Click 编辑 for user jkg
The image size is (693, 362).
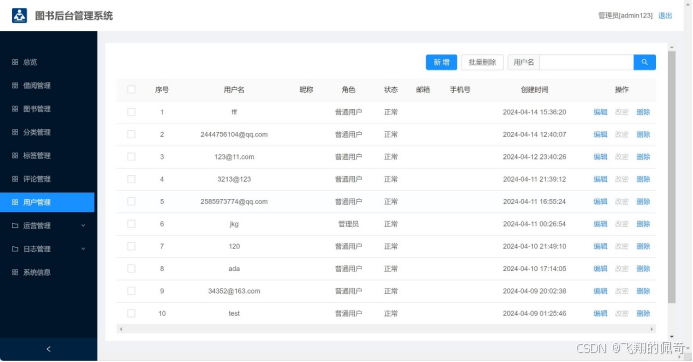pyautogui.click(x=600, y=224)
